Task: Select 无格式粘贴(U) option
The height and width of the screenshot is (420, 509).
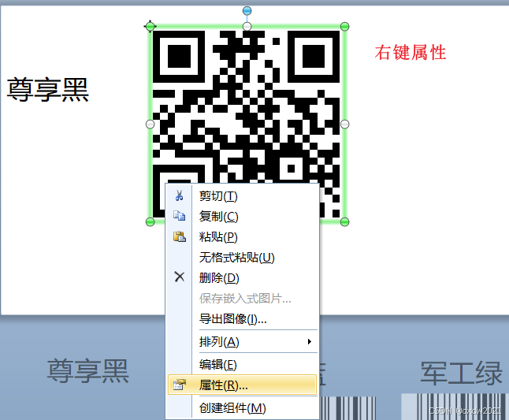Action: click(242, 258)
